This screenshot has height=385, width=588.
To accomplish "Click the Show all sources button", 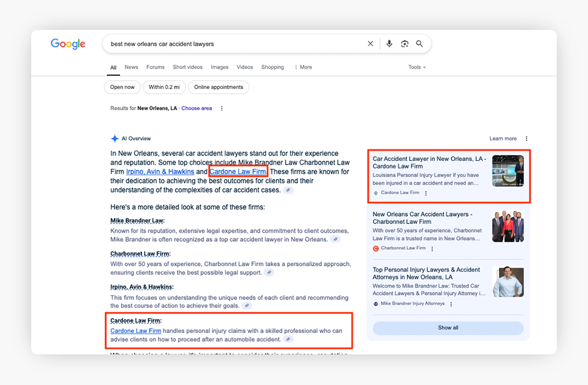I will click(x=448, y=328).
